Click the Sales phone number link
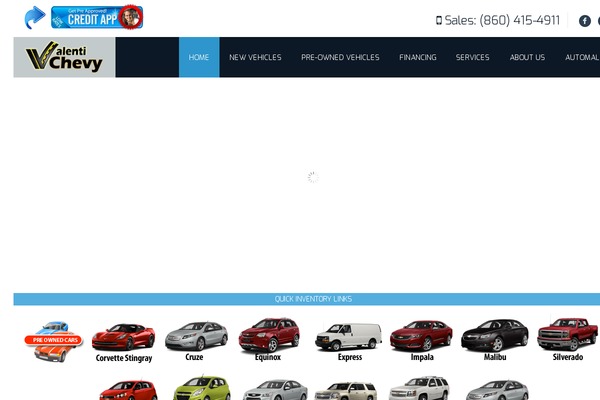Image resolution: width=600 pixels, height=400 pixels. tap(502, 20)
